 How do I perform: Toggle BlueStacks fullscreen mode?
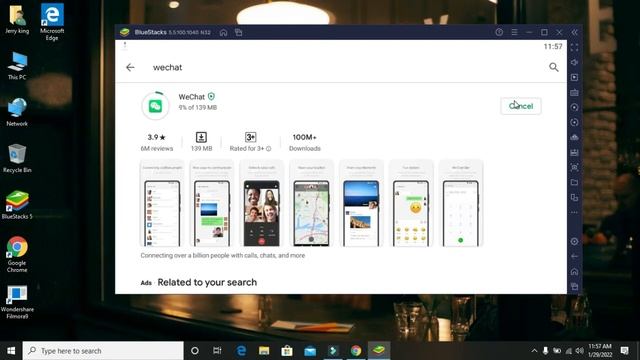(x=574, y=47)
